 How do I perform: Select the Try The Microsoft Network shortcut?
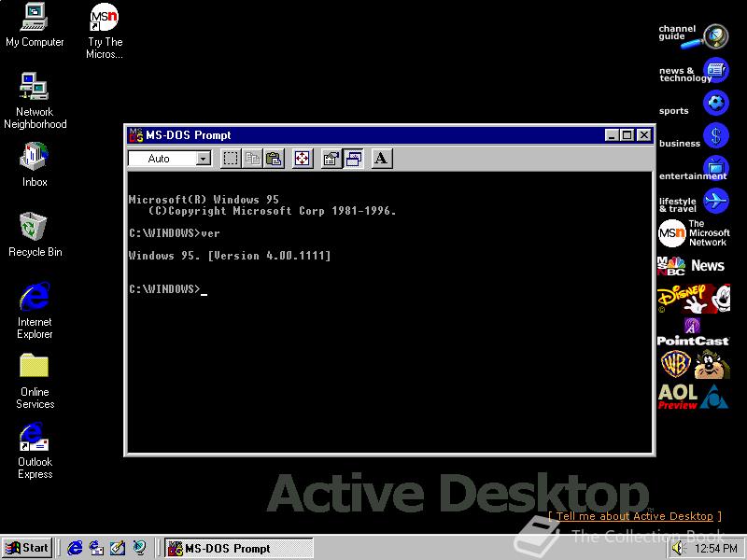point(105,31)
